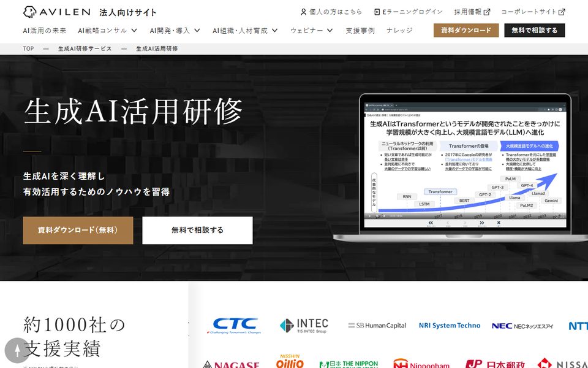The height and width of the screenshot is (368, 588).
Task: Expand the ウェビナー menu chevron
Action: [330, 31]
